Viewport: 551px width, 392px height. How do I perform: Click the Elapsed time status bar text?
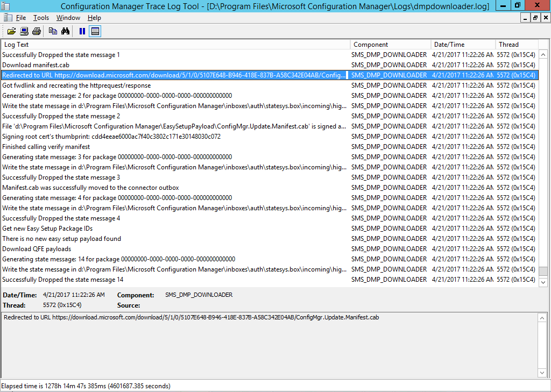point(86,386)
